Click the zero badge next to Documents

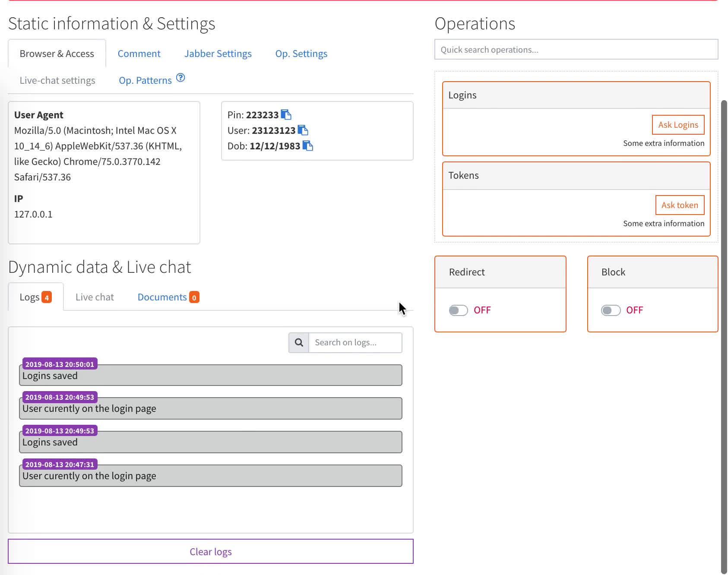pos(194,297)
